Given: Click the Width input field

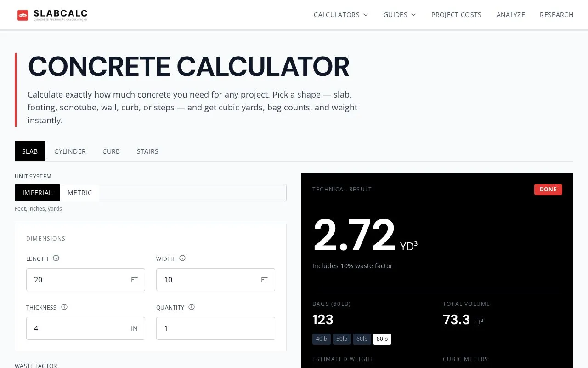Looking at the screenshot, I should [x=215, y=280].
